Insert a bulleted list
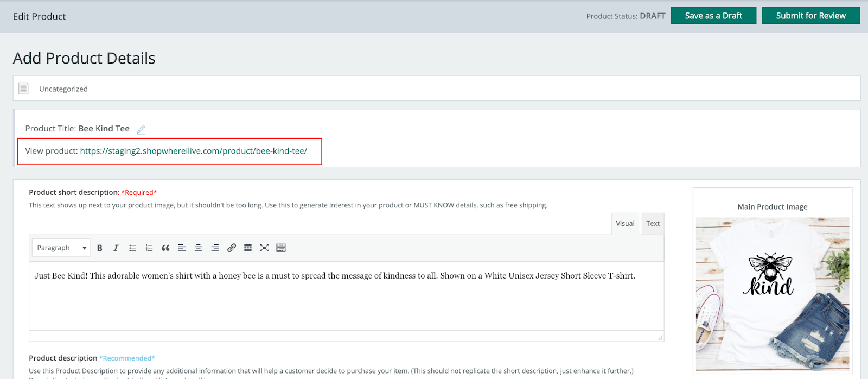Viewport: 868px width, 379px height. coord(132,248)
